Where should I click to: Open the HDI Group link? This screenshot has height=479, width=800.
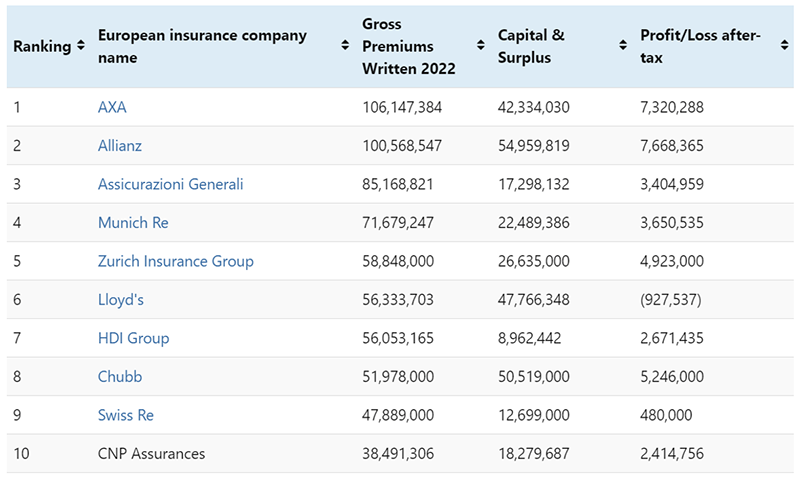click(134, 338)
